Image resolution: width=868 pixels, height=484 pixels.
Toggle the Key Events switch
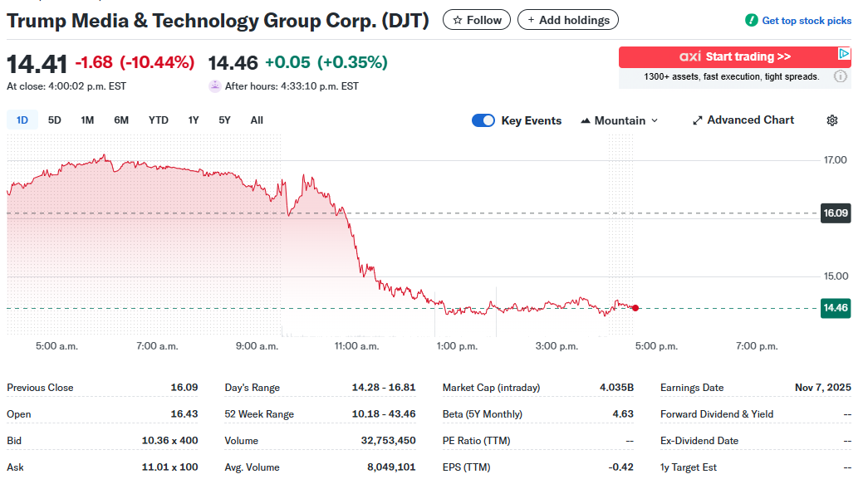click(x=483, y=120)
